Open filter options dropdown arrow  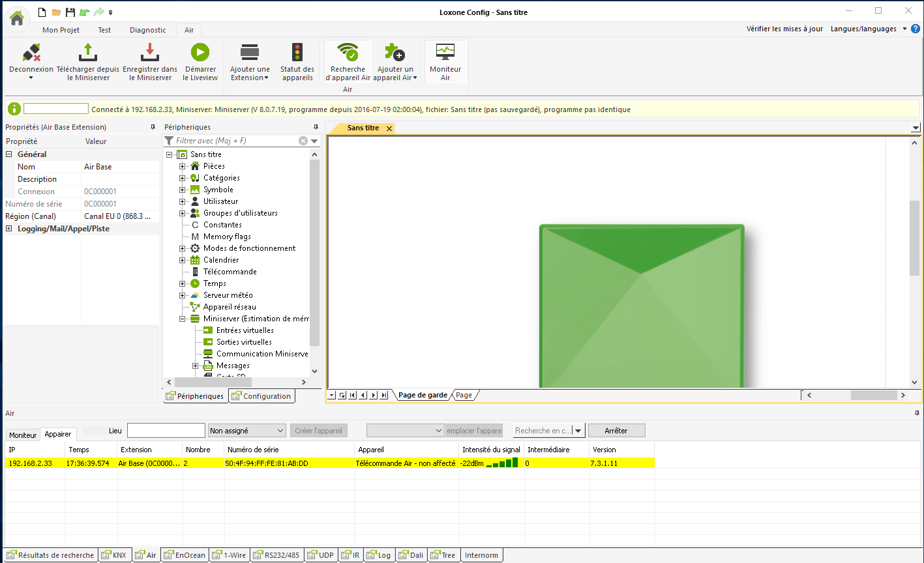pos(314,141)
